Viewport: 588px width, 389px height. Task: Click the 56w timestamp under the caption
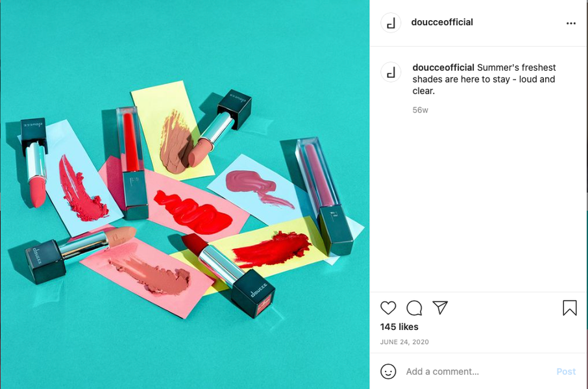[x=420, y=110]
